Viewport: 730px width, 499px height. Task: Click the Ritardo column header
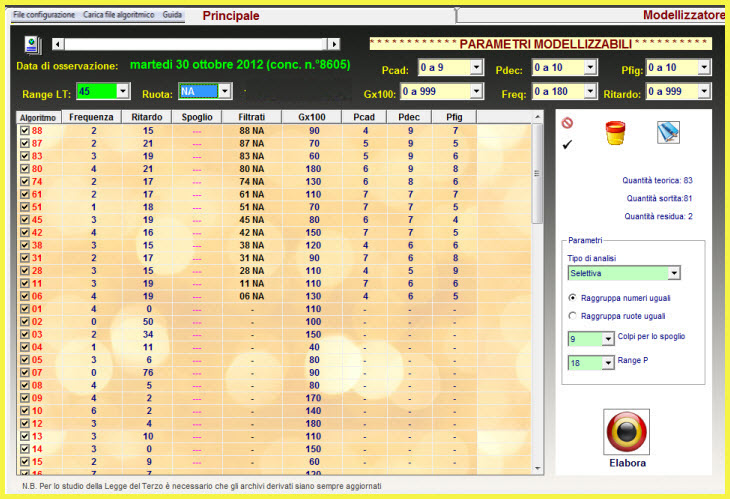pyautogui.click(x=147, y=117)
